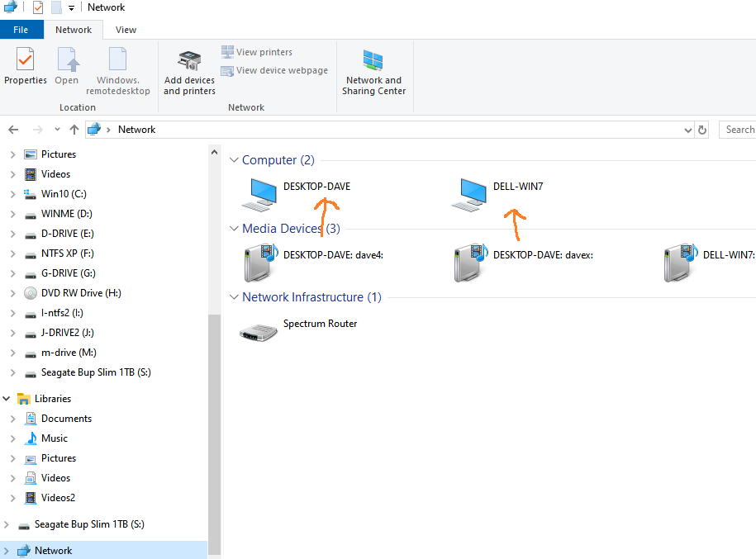Click the DVD disc drive icon
Screen dimensions: 756x559
[x=31, y=293]
